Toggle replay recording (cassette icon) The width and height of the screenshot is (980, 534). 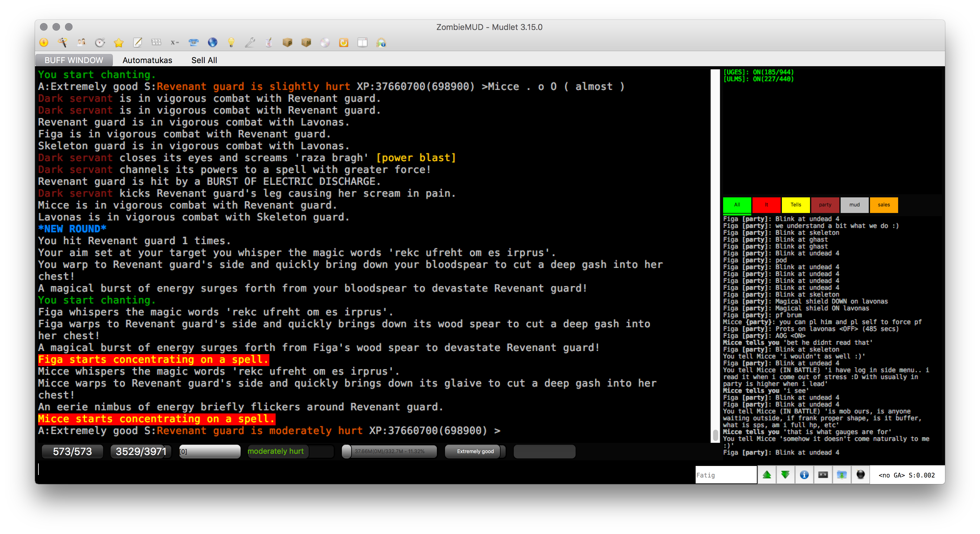(x=823, y=475)
